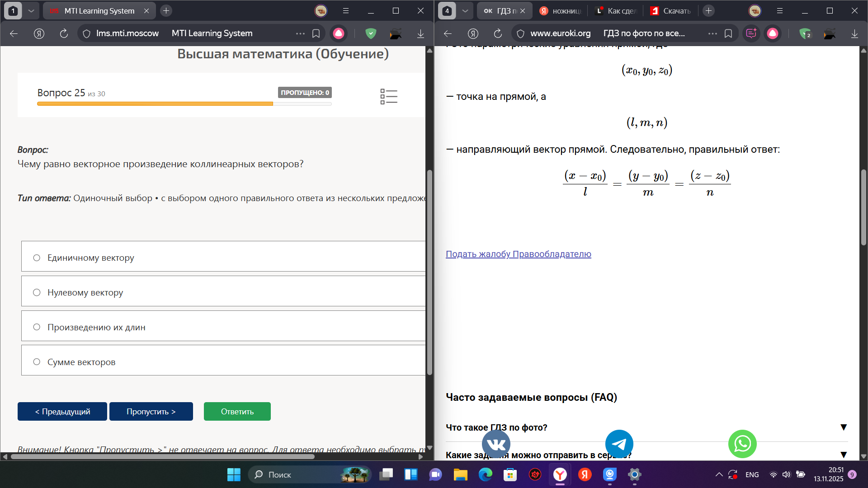
Task: Open the Telegram share icon
Action: pyautogui.click(x=619, y=444)
